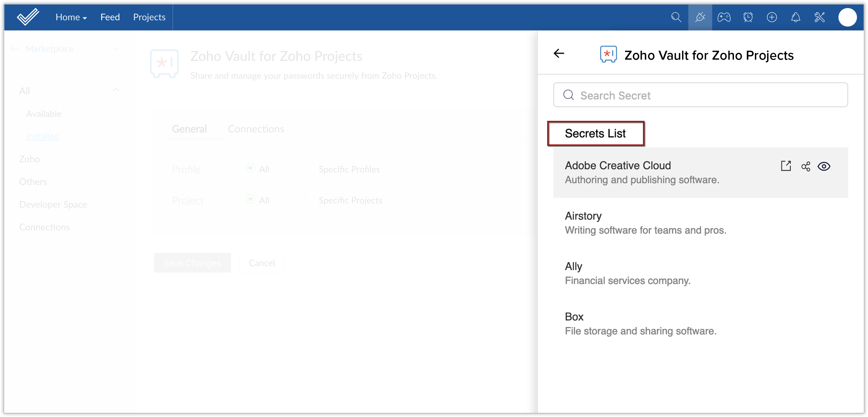The width and height of the screenshot is (868, 417).
Task: Open Adobe Creative Cloud in new window icon
Action: [785, 166]
